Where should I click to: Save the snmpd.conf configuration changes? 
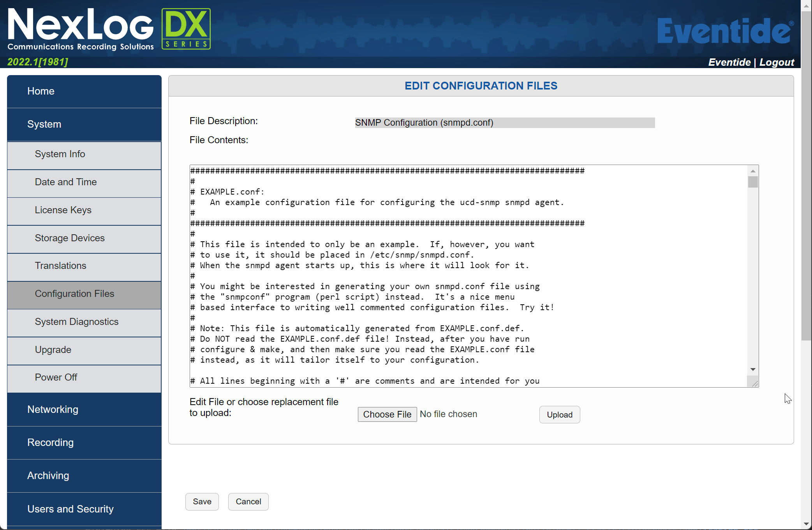(202, 502)
